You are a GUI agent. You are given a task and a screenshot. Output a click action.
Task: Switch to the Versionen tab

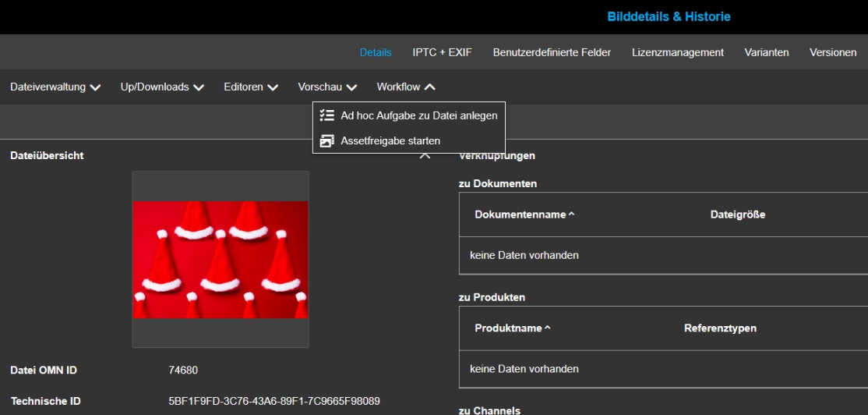833,52
